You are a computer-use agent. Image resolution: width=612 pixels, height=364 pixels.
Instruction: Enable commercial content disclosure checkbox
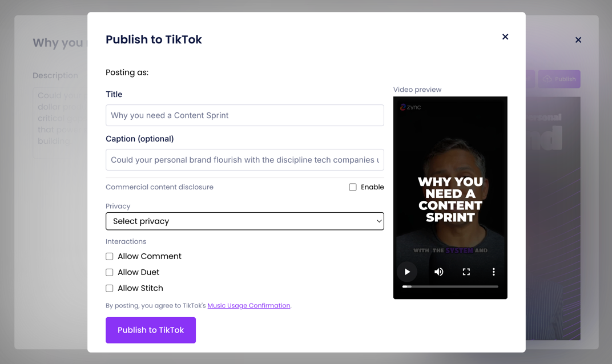click(353, 187)
